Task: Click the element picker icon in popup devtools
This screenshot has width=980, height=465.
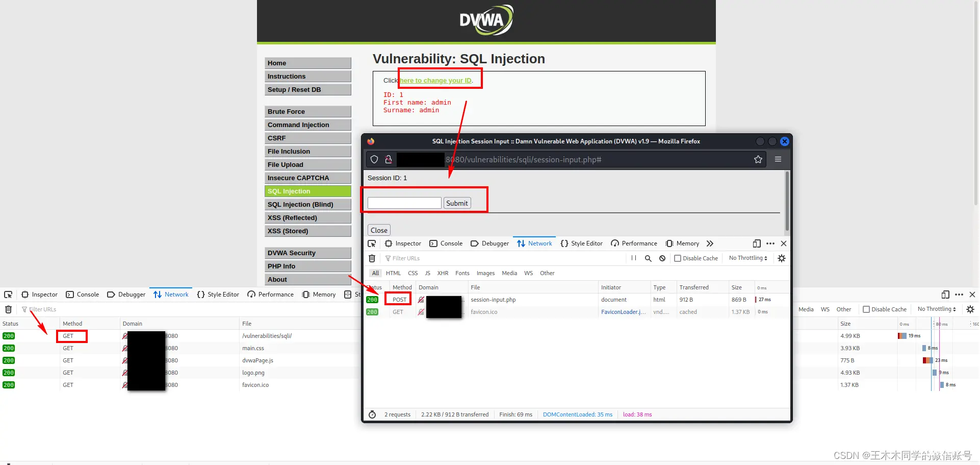Action: tap(372, 243)
